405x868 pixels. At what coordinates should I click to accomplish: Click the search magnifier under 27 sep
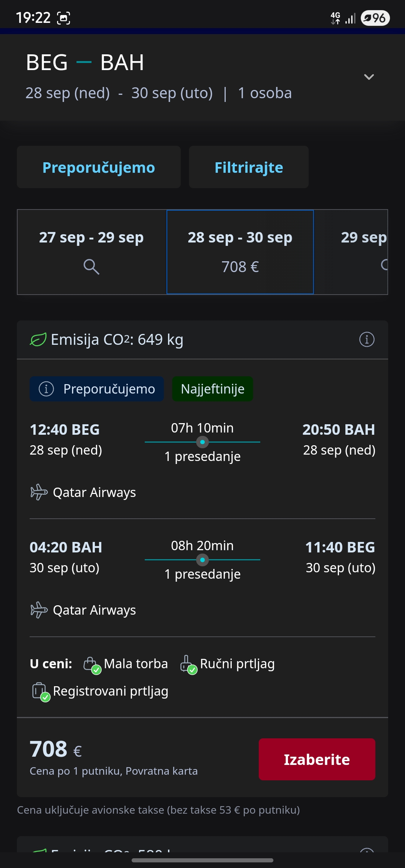[x=91, y=266]
